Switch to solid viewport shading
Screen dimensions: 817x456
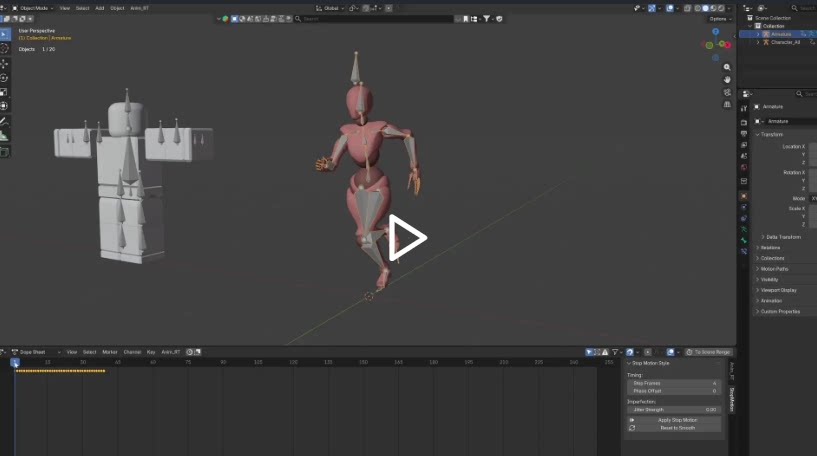click(x=705, y=8)
